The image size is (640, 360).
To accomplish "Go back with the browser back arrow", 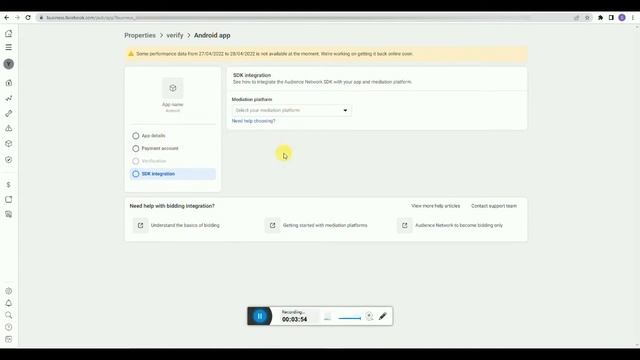I will (x=7, y=18).
